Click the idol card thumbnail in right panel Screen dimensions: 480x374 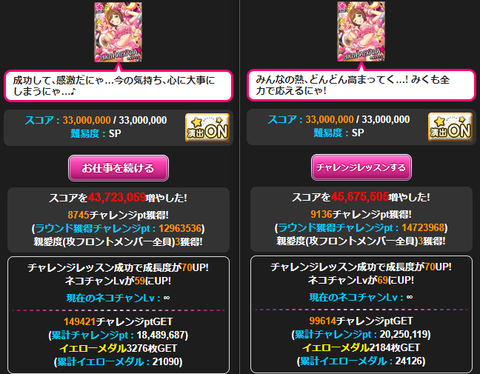tap(361, 31)
